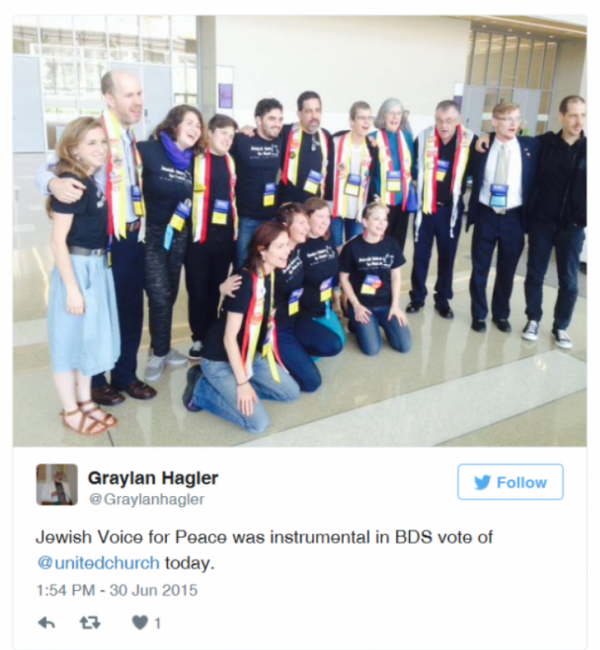This screenshot has width=600, height=650.
Task: Click the date '30 Jun 2015'
Action: tap(153, 590)
